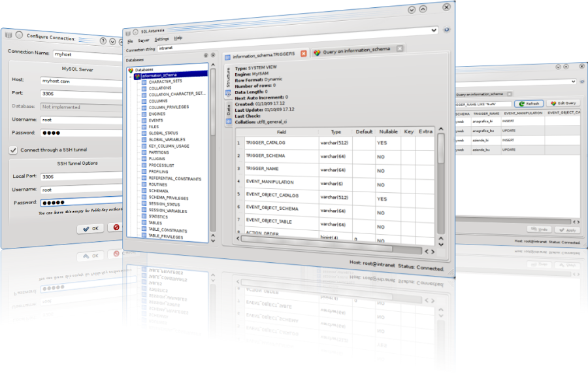588x374 pixels.
Task: Click the TRIGGER_CATALOG field cell
Action: coord(281,143)
